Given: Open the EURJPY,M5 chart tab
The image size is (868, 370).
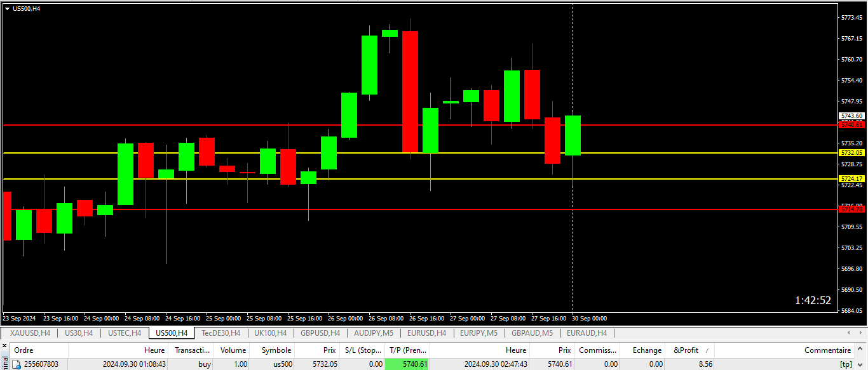Looking at the screenshot, I should [x=480, y=333].
